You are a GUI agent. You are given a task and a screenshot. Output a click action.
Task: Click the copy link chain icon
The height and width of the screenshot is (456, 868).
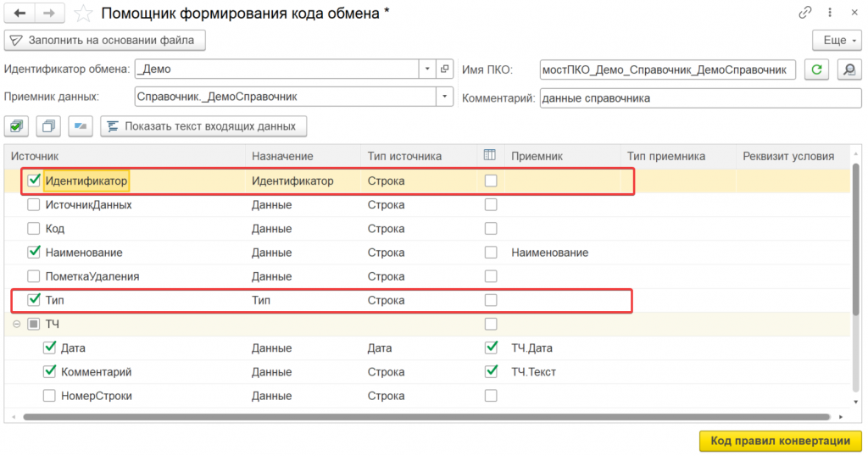(x=805, y=14)
